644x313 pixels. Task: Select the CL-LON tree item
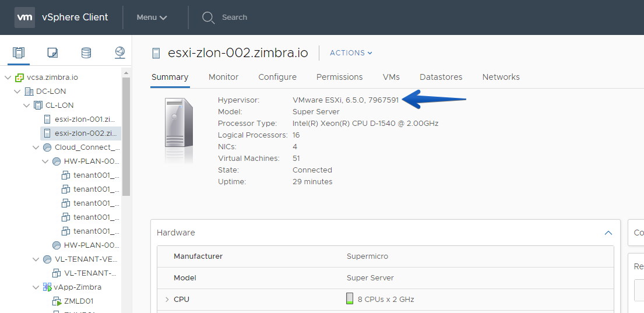59,105
